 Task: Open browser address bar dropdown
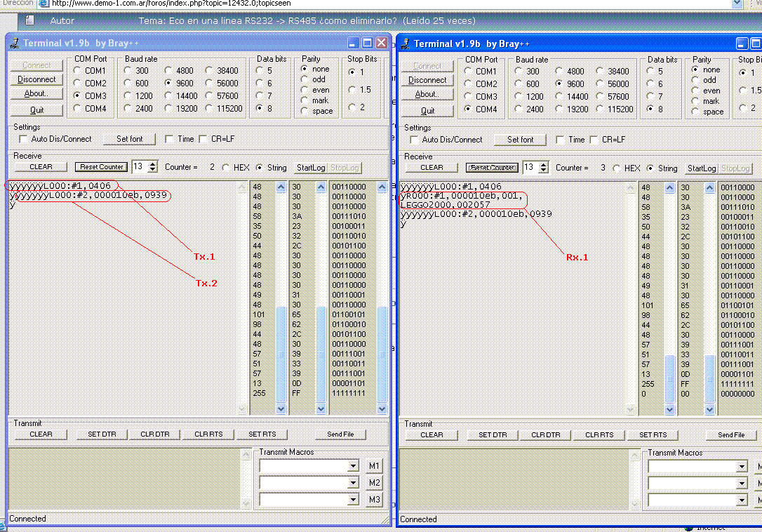click(x=737, y=4)
